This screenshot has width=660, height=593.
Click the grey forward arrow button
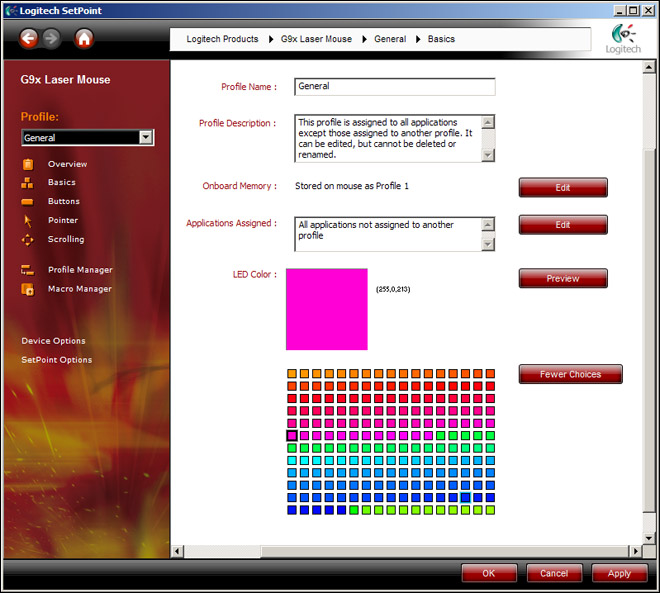click(x=51, y=39)
